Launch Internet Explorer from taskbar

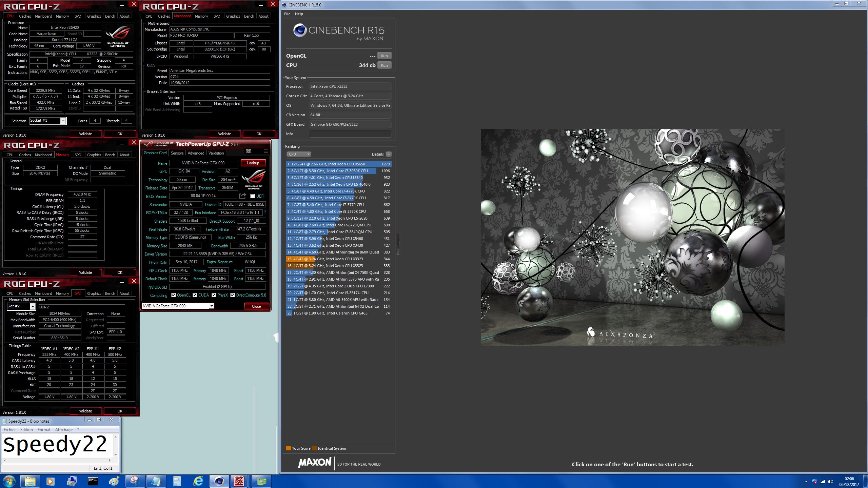click(198, 481)
